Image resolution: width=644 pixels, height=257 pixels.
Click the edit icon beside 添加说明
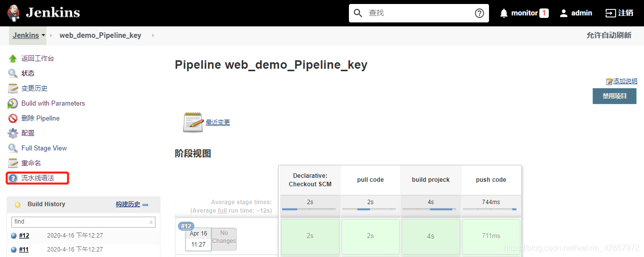tap(609, 81)
